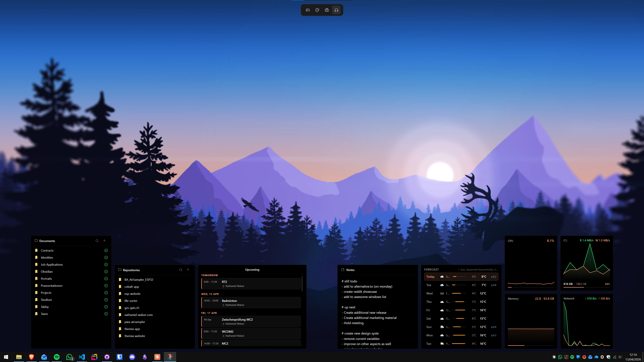Open Spotify from the taskbar
This screenshot has width=644, height=362.
click(57, 357)
